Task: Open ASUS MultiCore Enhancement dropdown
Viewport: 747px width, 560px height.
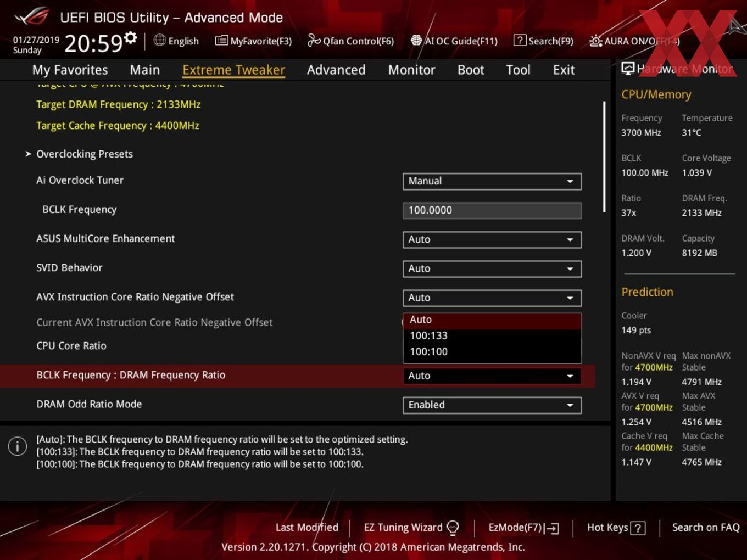Action: point(492,239)
